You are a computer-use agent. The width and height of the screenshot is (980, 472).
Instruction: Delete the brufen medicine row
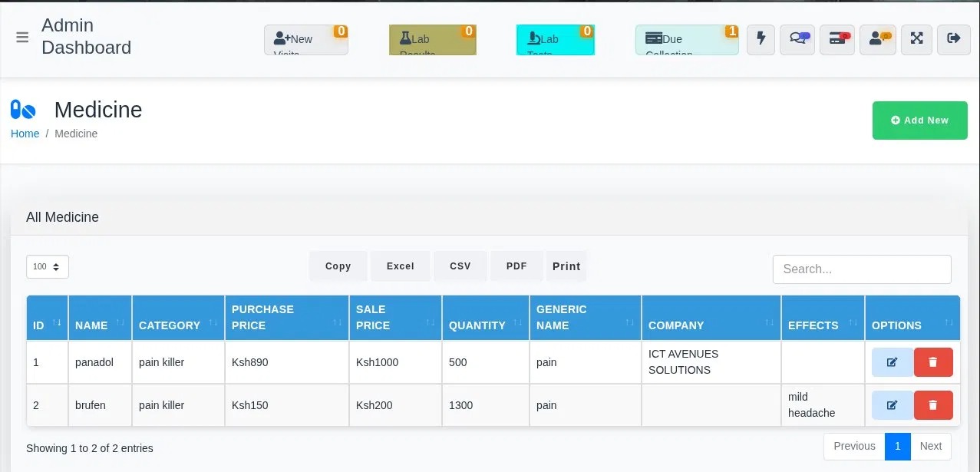(933, 405)
